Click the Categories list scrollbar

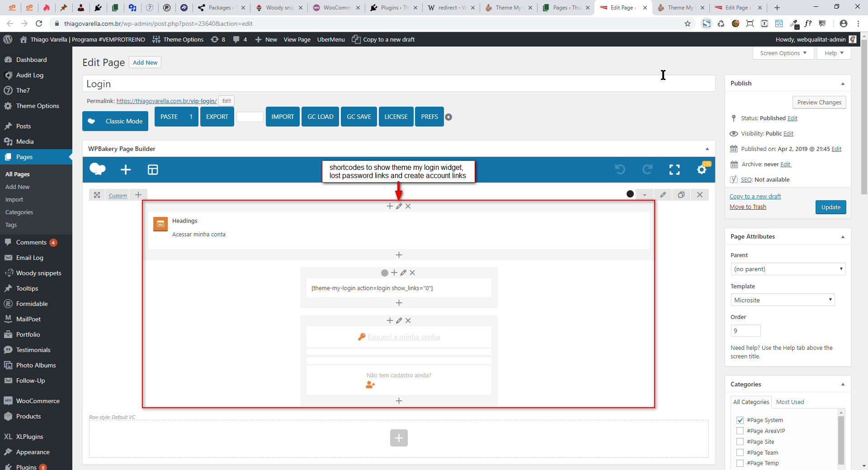(841, 439)
